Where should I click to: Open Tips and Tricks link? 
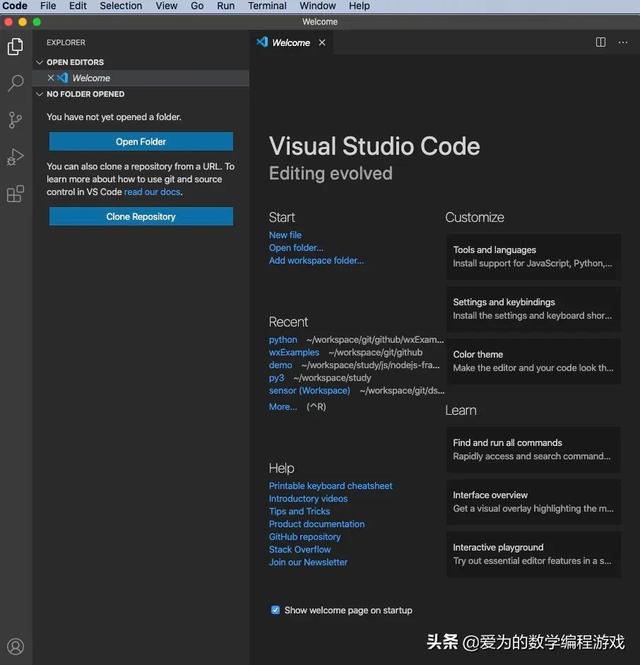[x=299, y=511]
